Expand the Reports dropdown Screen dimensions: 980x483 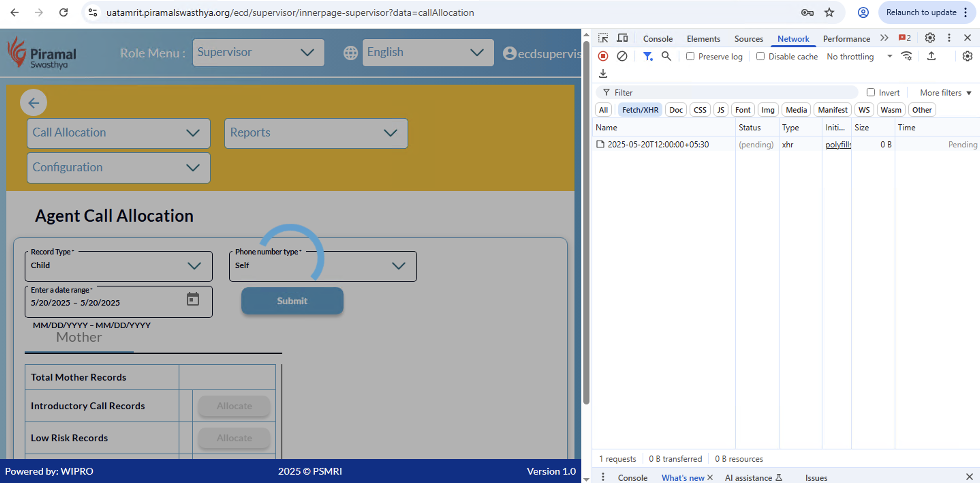coord(316,133)
